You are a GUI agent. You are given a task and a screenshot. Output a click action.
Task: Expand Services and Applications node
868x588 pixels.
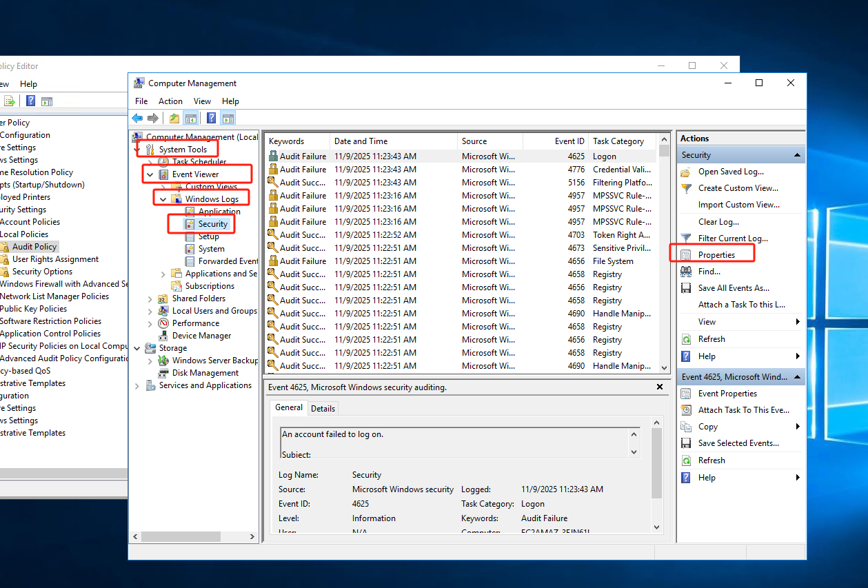click(137, 385)
